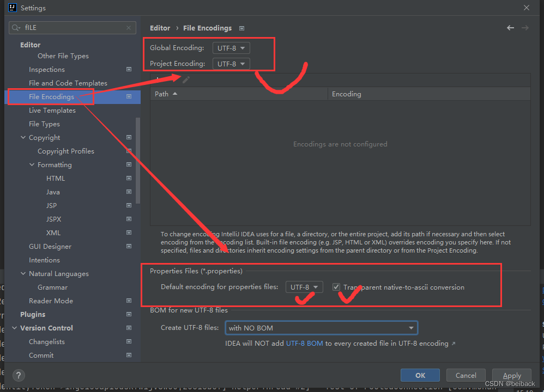This screenshot has width=544, height=392.
Task: Select Grammar under Natural Languages
Action: tap(52, 287)
